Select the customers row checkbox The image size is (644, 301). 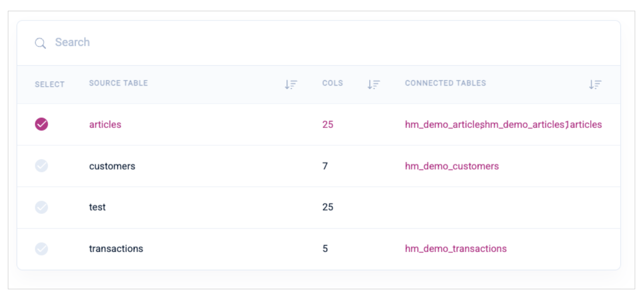point(42,166)
